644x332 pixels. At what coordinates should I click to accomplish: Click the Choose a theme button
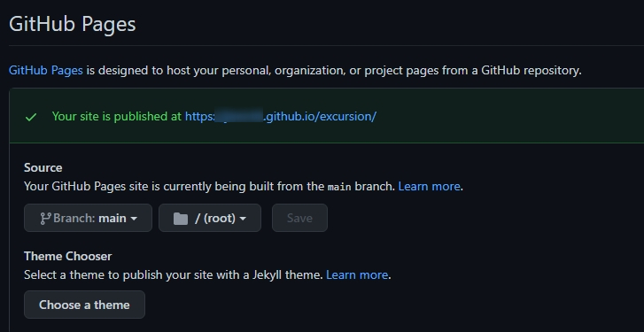pos(84,305)
